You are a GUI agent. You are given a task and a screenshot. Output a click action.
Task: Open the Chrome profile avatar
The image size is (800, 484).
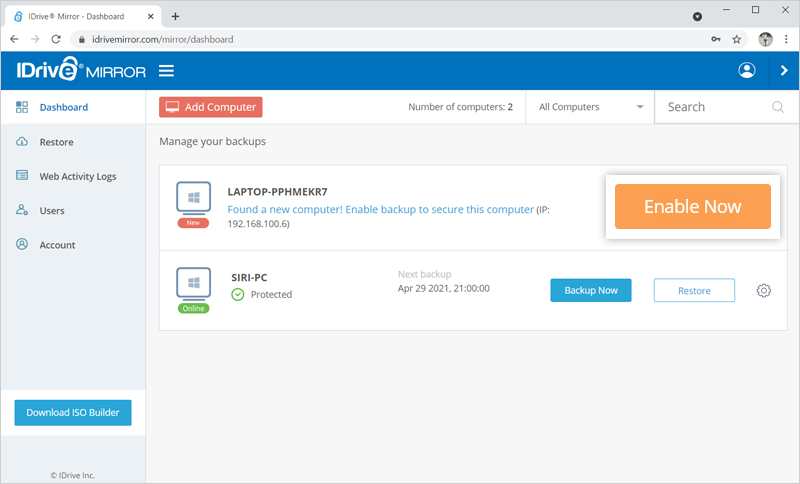[x=765, y=39]
